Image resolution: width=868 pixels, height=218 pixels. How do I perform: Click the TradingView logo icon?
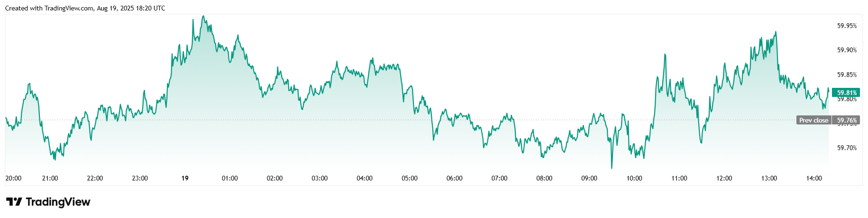[x=14, y=202]
